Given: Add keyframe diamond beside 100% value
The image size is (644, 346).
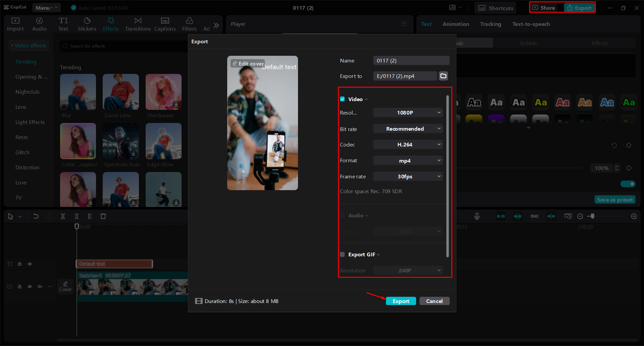Looking at the screenshot, I should coord(629,168).
